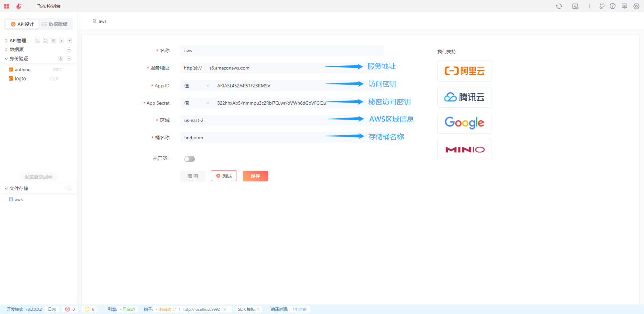Collapse the 身份验证 section
The width and height of the screenshot is (644, 314).
tap(6, 59)
